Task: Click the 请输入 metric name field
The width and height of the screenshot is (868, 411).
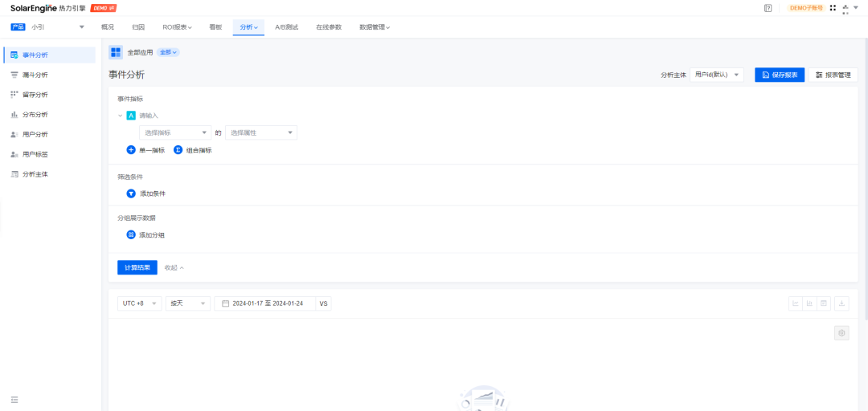Action: pyautogui.click(x=149, y=116)
